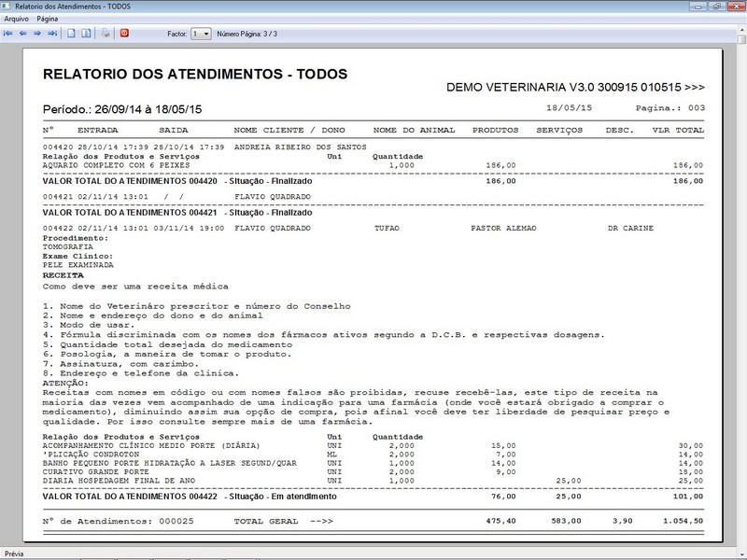Click animal name 'TUFAO'
The height and width of the screenshot is (560, 747).
click(387, 228)
